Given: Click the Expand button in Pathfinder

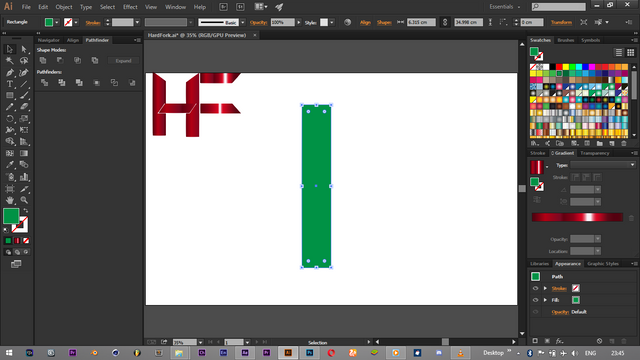Looking at the screenshot, I should [123, 60].
